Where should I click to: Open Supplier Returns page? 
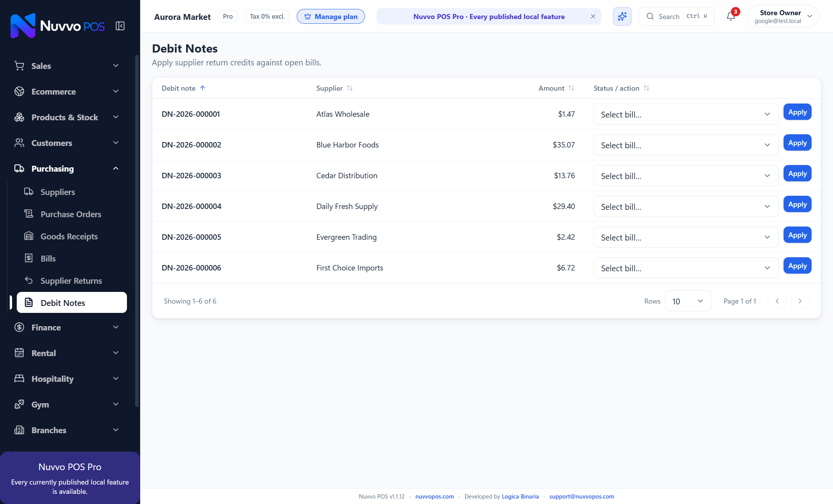click(72, 281)
